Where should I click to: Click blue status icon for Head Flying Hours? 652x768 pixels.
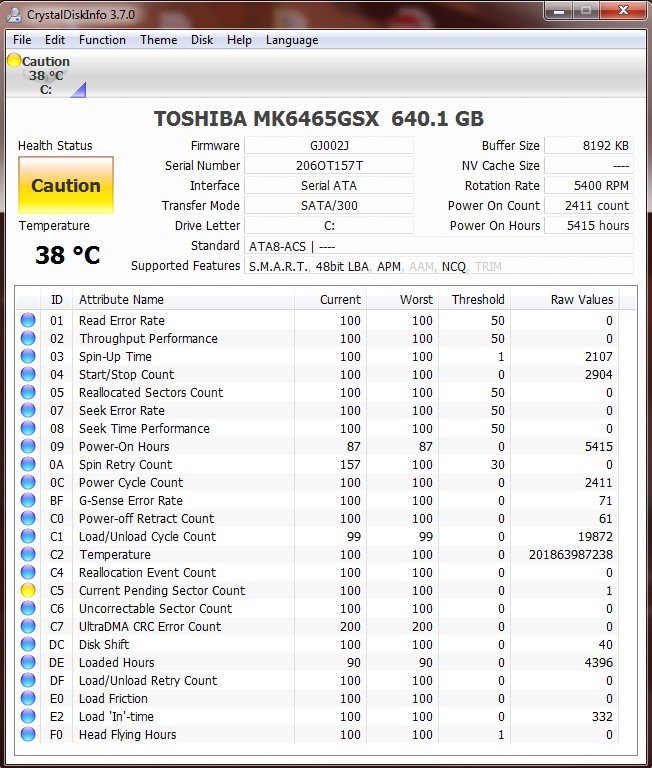click(28, 734)
